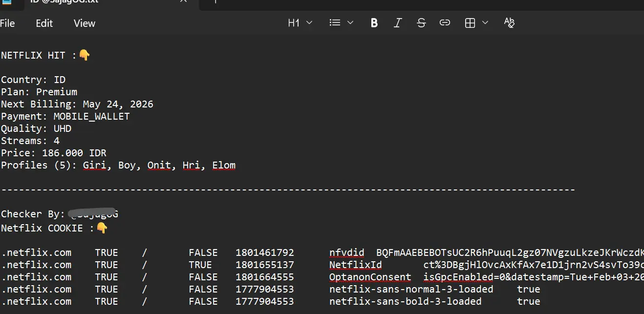Screen dimensions: 644x314
Task: Open the bulleted list style dropdown
Action: click(x=342, y=23)
